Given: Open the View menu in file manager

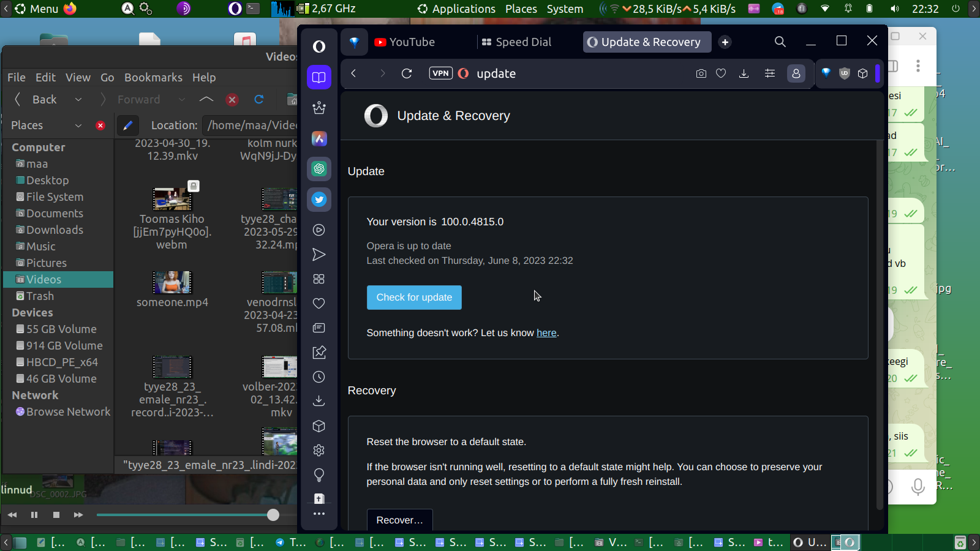Looking at the screenshot, I should pyautogui.click(x=78, y=78).
